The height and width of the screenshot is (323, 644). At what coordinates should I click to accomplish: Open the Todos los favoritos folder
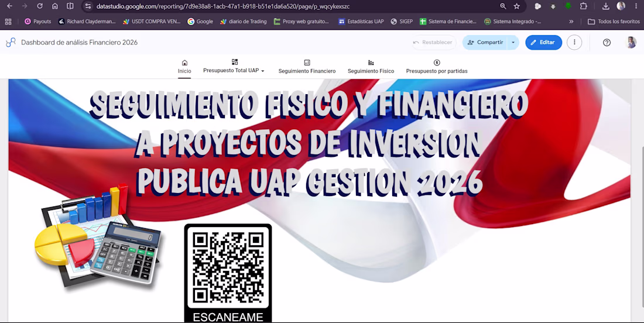(614, 21)
